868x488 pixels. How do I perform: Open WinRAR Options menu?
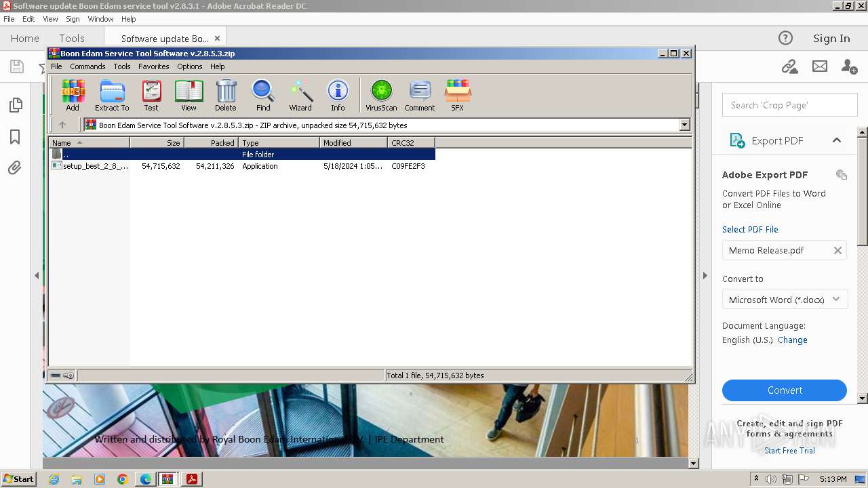pos(190,66)
